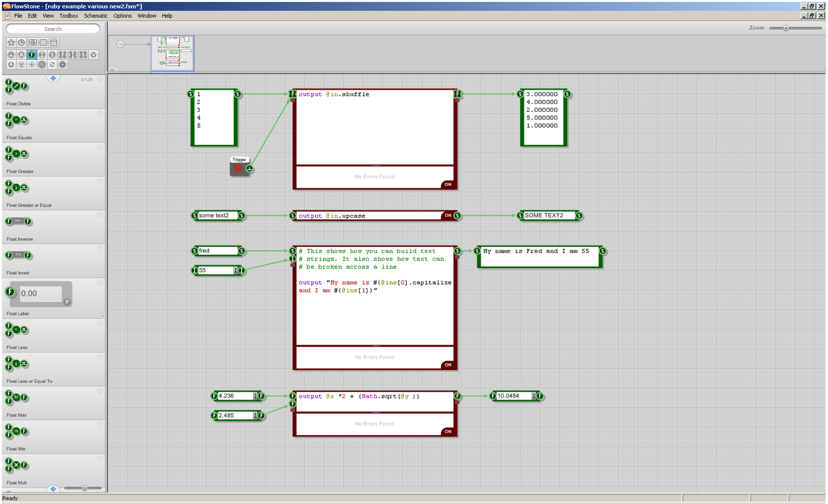This screenshot has width=828, height=504.
Task: Open the Toolbox menu
Action: point(68,16)
